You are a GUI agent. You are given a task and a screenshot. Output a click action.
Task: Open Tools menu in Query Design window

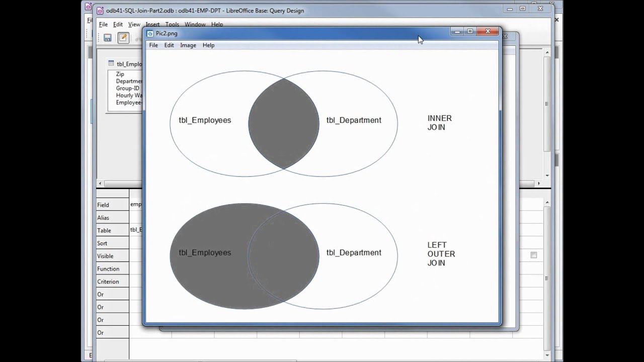click(172, 24)
